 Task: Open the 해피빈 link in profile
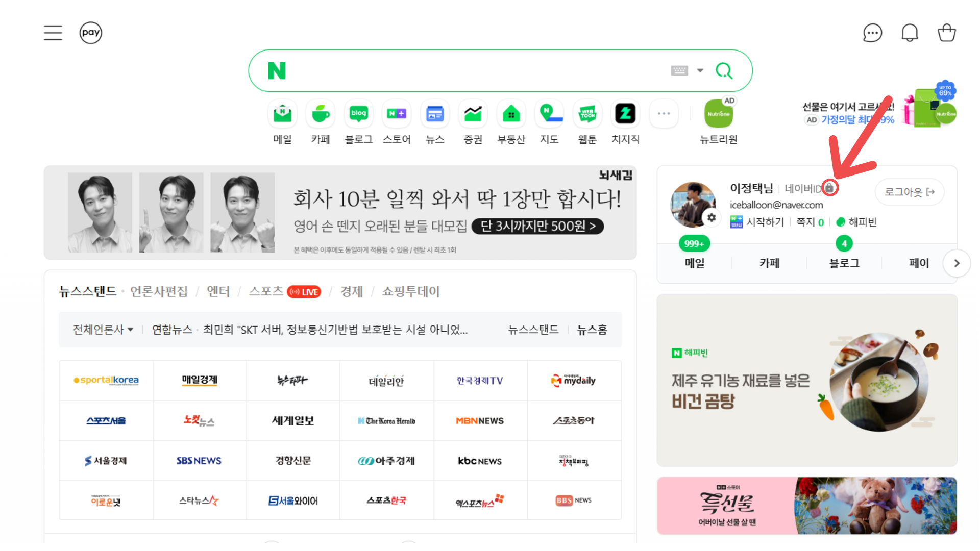tap(856, 222)
